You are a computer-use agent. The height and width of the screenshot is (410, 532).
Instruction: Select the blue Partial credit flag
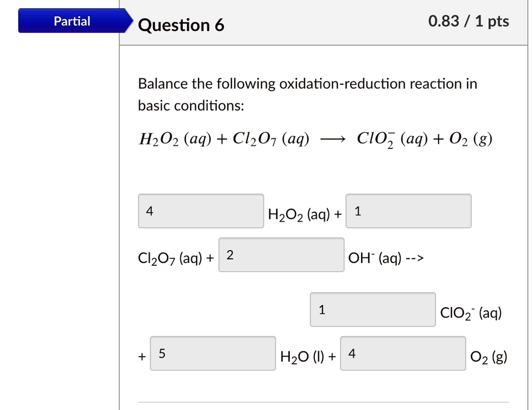point(71,21)
